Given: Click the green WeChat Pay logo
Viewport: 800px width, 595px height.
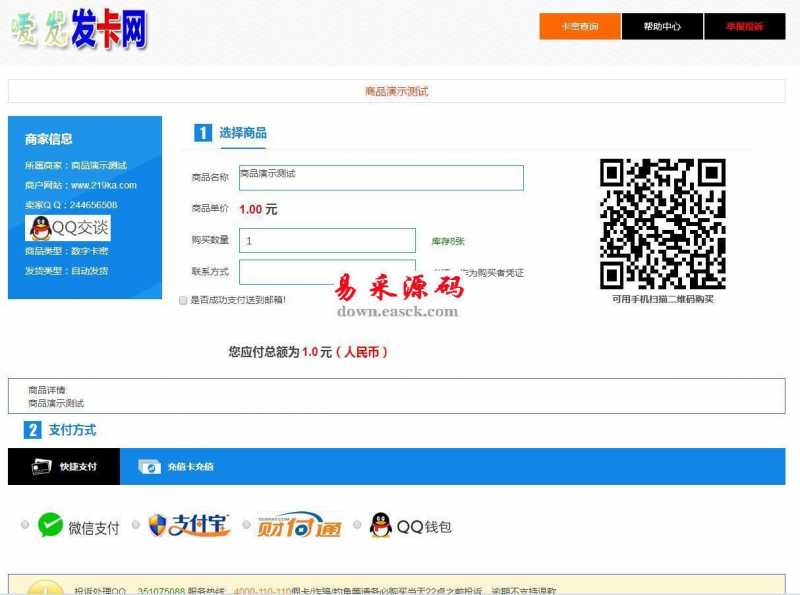Looking at the screenshot, I should pos(50,525).
